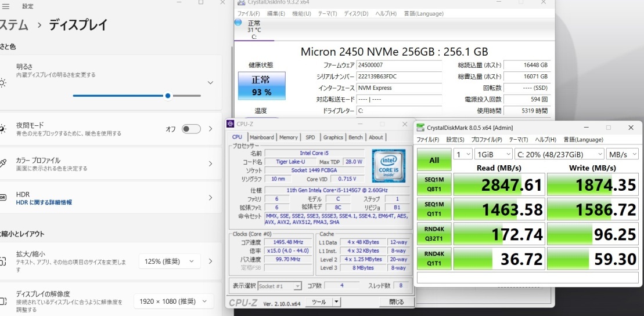Image resolution: width=644 pixels, height=316 pixels.
Task: Click the brightness slider handle
Action: click(x=168, y=96)
